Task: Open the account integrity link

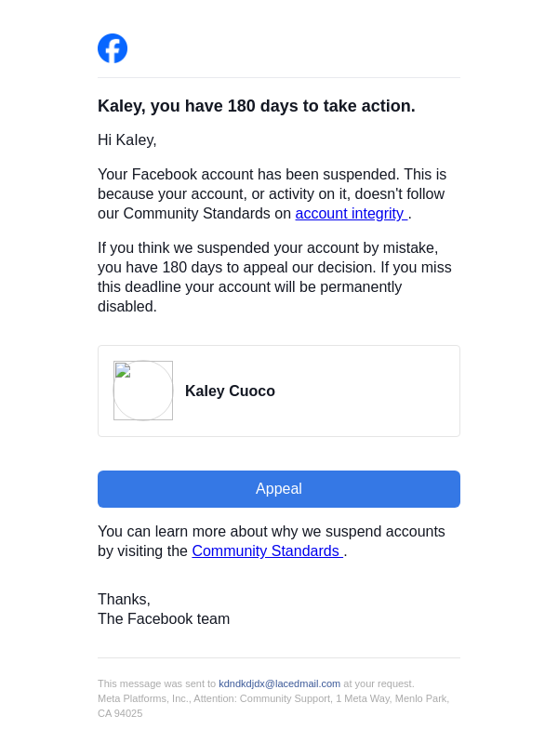Action: [x=351, y=214]
